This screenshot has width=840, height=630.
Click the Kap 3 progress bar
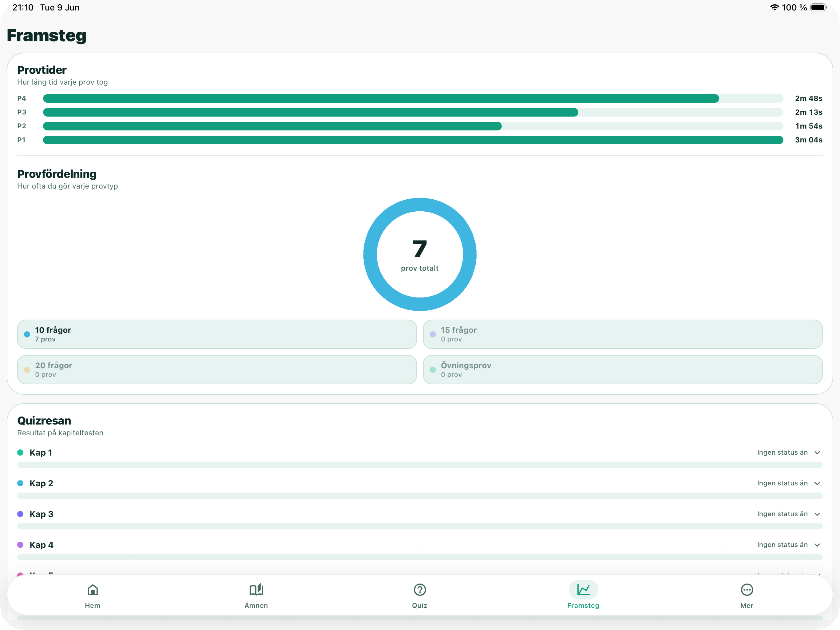[x=420, y=526]
